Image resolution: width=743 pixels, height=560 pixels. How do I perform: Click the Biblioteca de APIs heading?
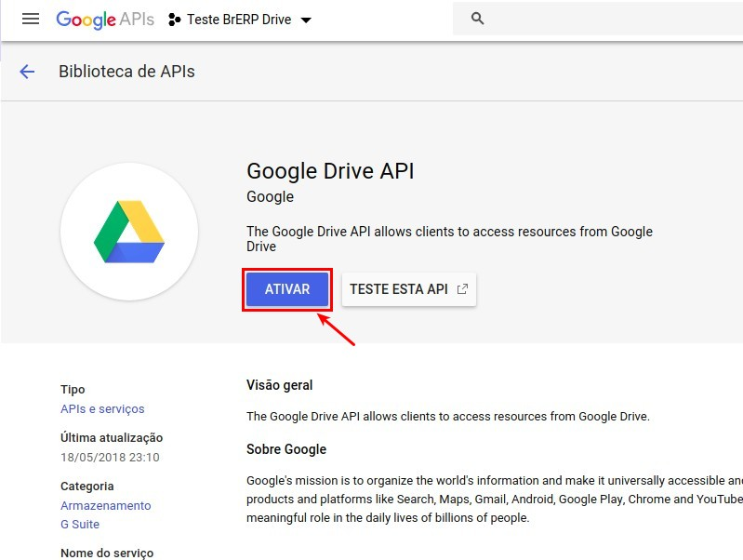point(126,72)
